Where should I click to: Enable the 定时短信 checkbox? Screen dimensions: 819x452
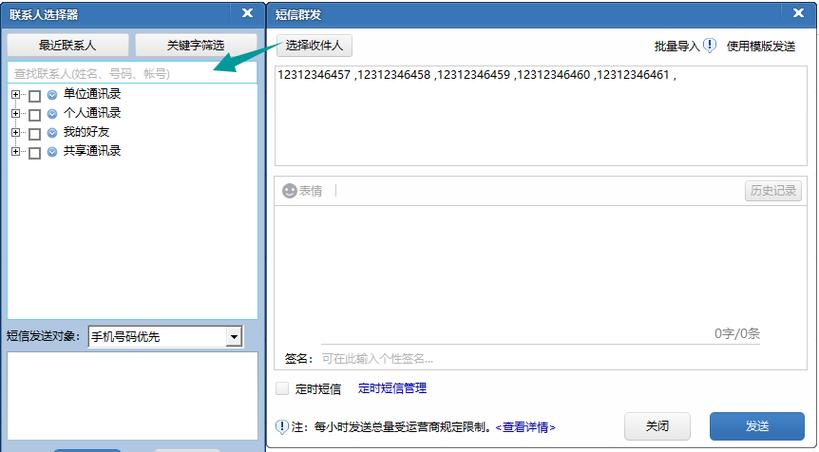[x=282, y=388]
